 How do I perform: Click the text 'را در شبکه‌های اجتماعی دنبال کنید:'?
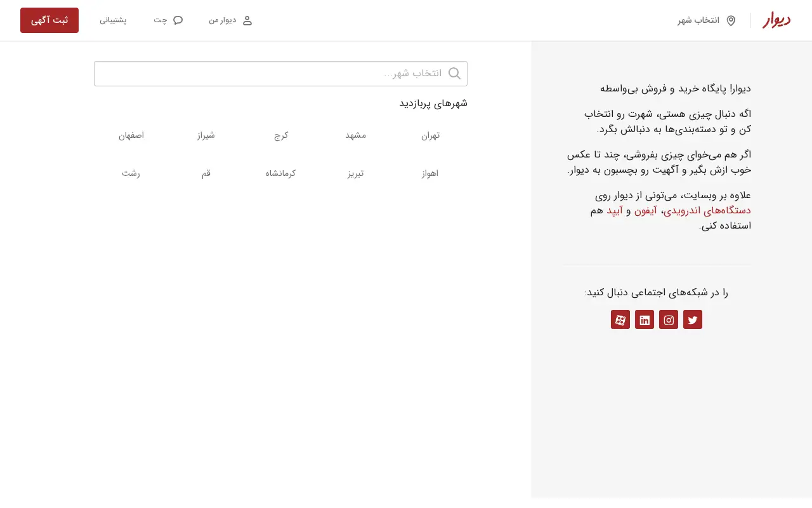(657, 293)
